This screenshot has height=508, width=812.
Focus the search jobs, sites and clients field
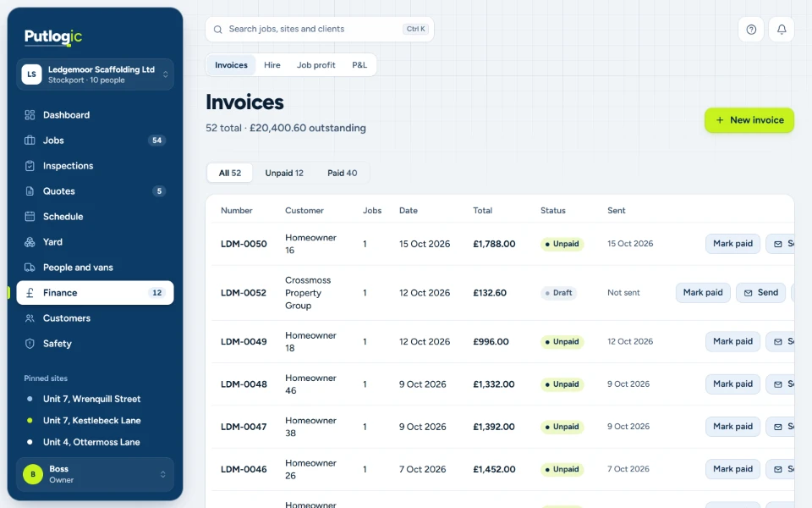click(x=320, y=30)
